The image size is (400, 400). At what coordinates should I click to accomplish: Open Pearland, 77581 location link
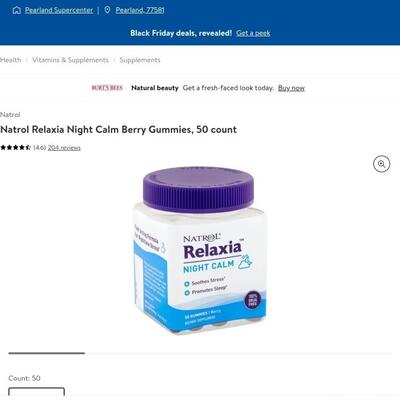click(140, 10)
